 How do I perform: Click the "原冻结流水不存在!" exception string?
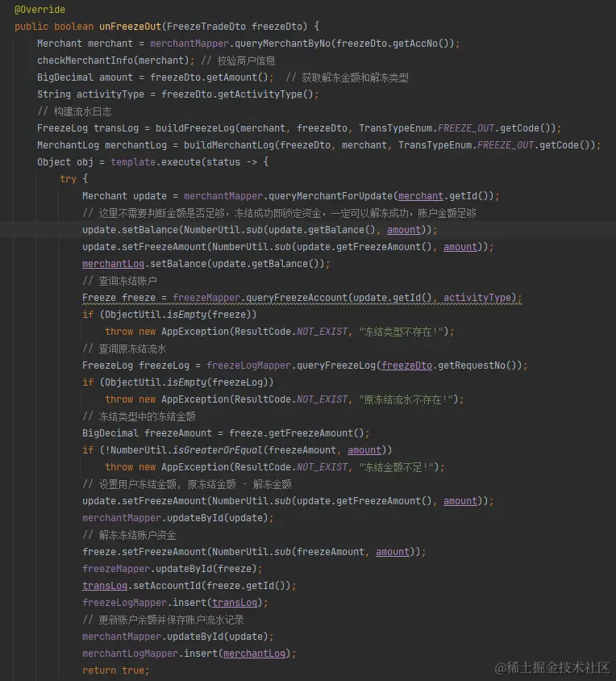(406, 399)
